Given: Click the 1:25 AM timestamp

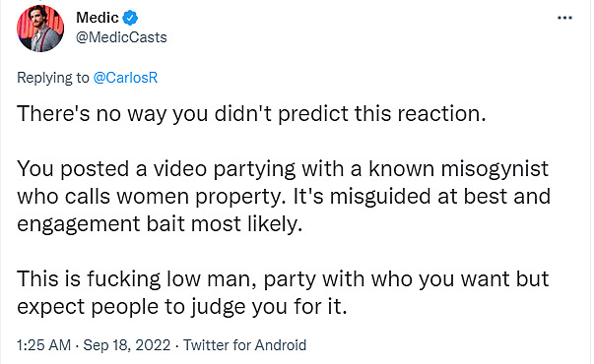Looking at the screenshot, I should 44,345.
